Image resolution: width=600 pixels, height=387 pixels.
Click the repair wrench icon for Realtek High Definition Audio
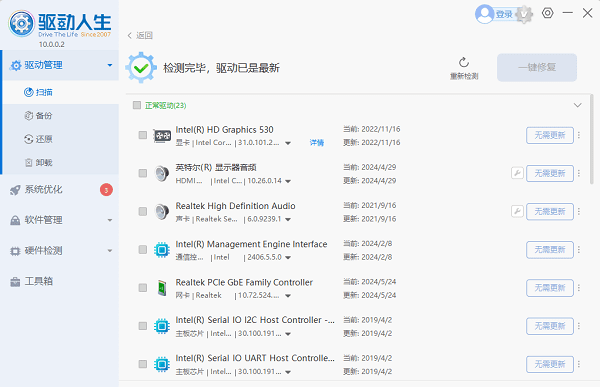point(517,211)
